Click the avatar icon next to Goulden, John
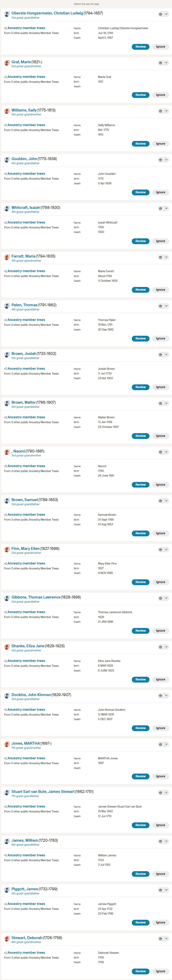Image resolution: width=172 pixels, height=980 pixels. pos(7,160)
